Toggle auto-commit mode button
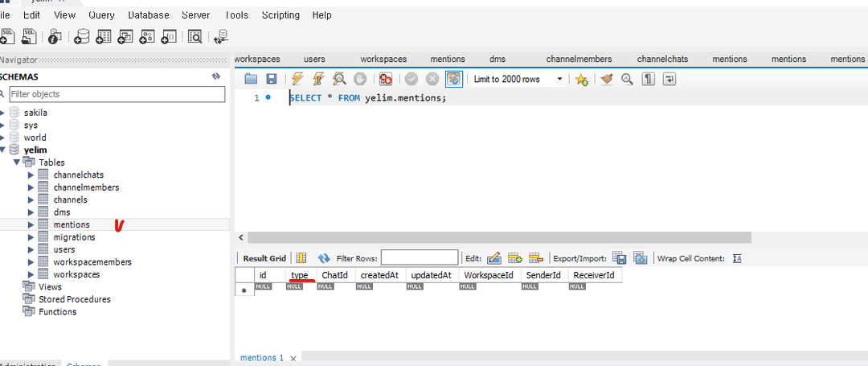The image size is (868, 366). point(453,79)
